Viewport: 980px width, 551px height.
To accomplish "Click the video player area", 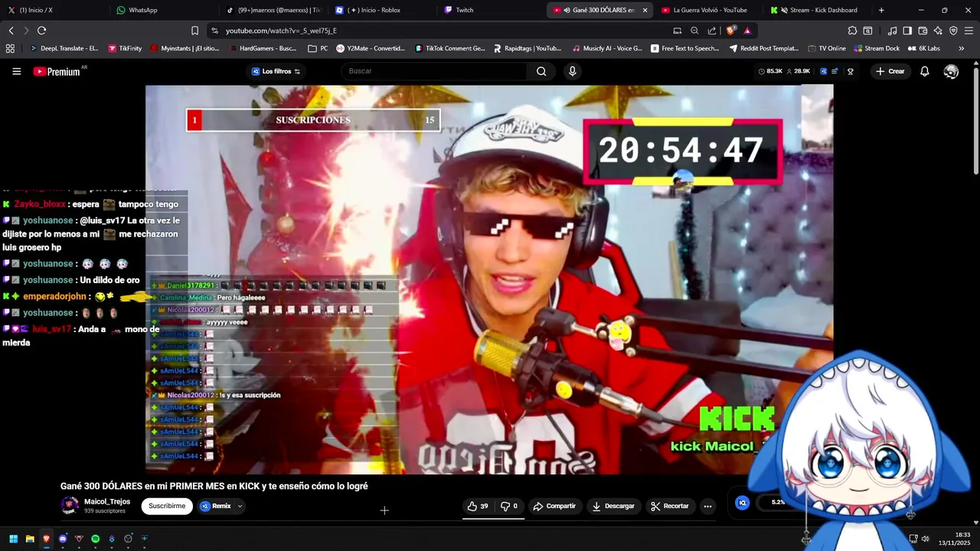I will click(489, 279).
